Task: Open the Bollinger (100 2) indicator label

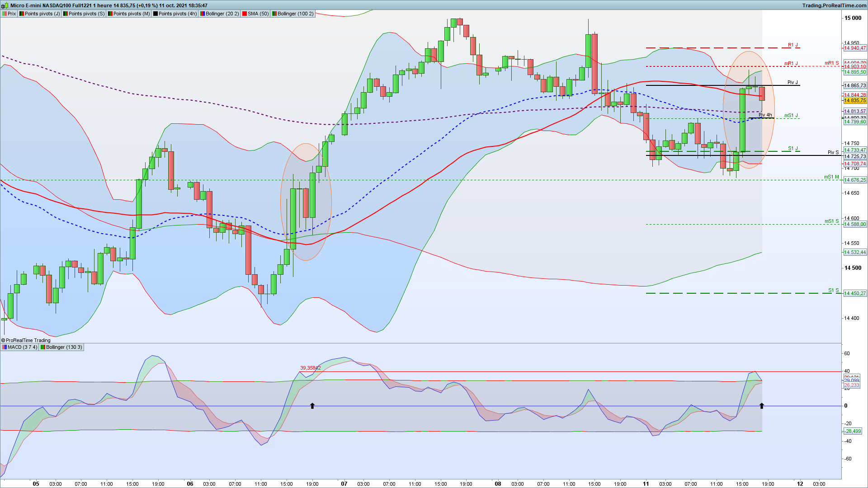Action: point(295,14)
